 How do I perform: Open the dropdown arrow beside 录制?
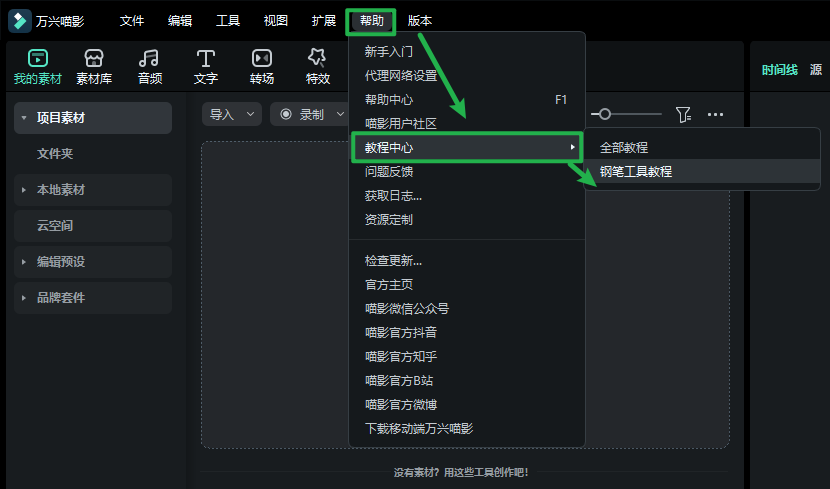click(340, 114)
